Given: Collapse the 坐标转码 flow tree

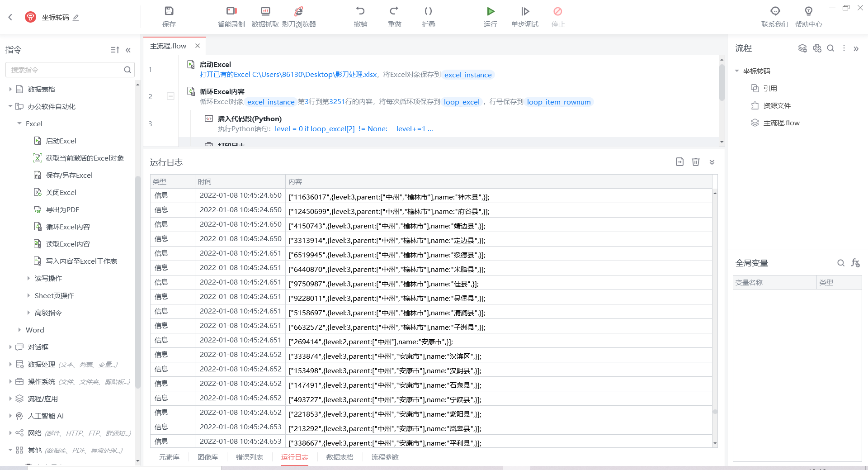Looking at the screenshot, I should click(737, 71).
